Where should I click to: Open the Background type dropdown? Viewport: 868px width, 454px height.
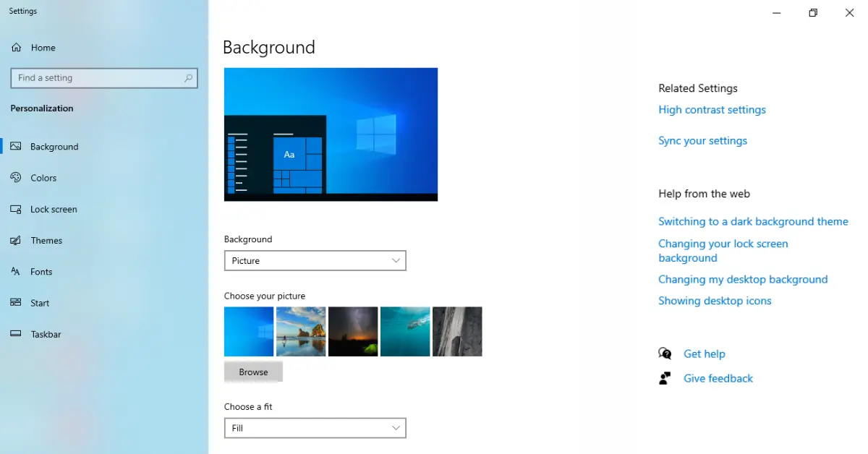pyautogui.click(x=315, y=260)
